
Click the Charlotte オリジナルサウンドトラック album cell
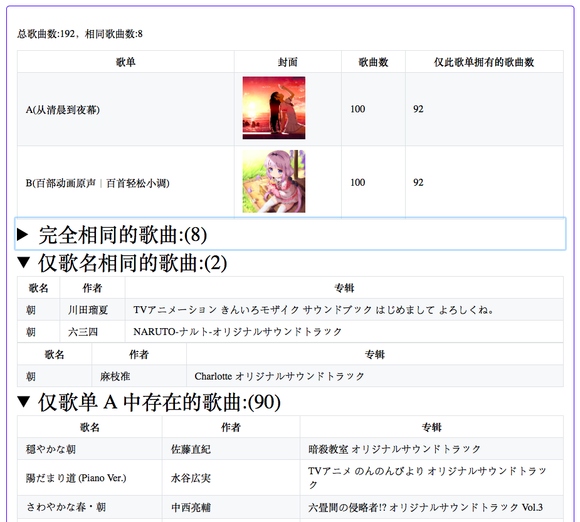point(375,376)
